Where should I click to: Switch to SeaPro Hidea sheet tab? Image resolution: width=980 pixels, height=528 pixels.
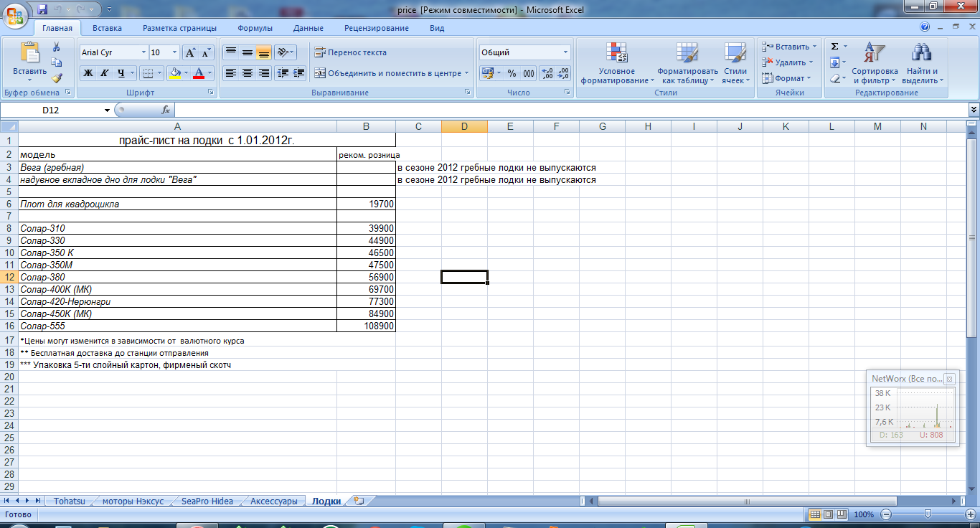pyautogui.click(x=207, y=501)
